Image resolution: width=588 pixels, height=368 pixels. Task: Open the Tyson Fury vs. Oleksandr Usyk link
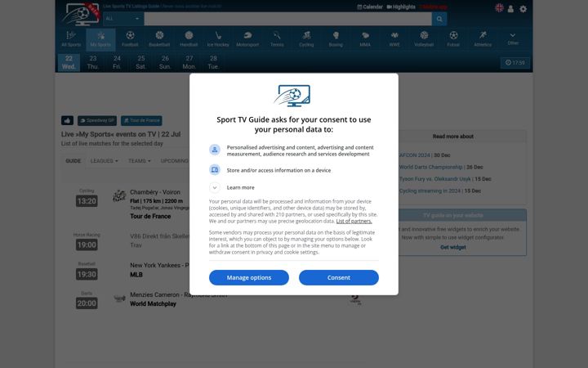coord(434,179)
